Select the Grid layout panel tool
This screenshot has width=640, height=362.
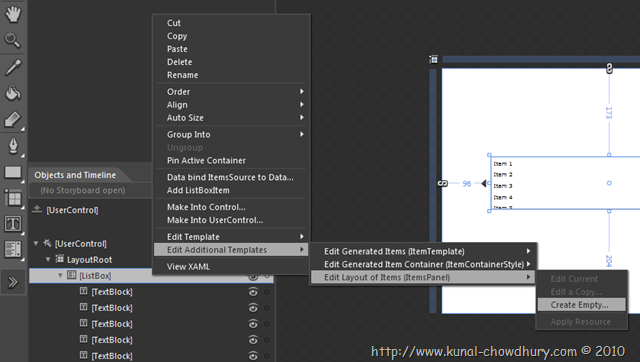pyautogui.click(x=13, y=198)
